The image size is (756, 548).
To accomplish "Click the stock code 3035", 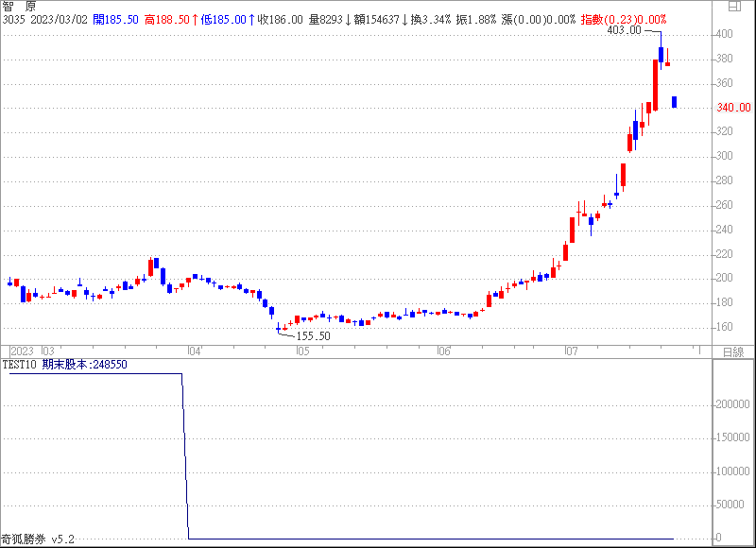I will tap(14, 19).
